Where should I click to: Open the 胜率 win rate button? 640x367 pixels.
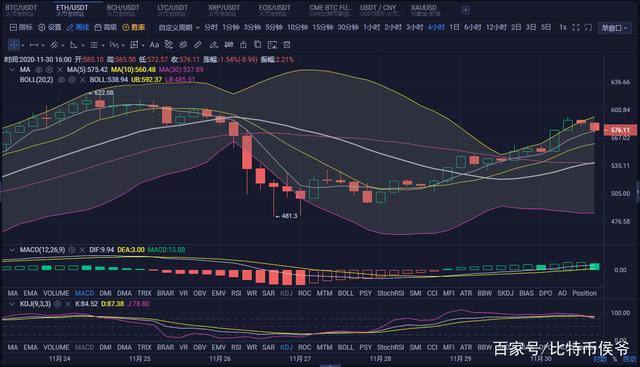(134, 27)
